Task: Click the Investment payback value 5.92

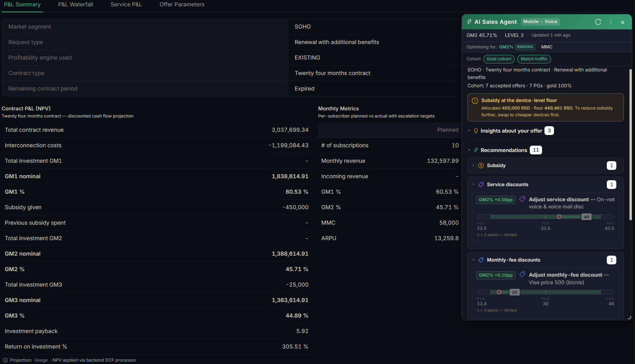Action: [x=302, y=331]
